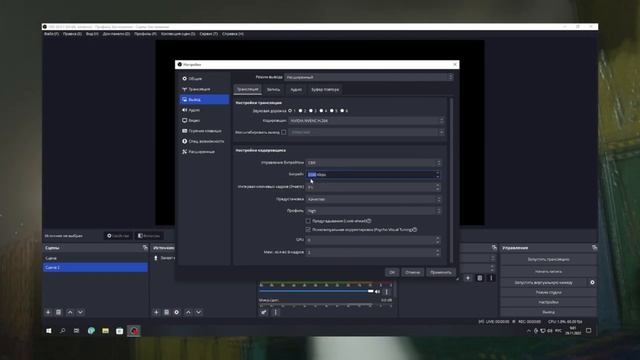This screenshot has height=360, width=640.
Task: Click OK in the settings dialog
Action: coord(392,272)
